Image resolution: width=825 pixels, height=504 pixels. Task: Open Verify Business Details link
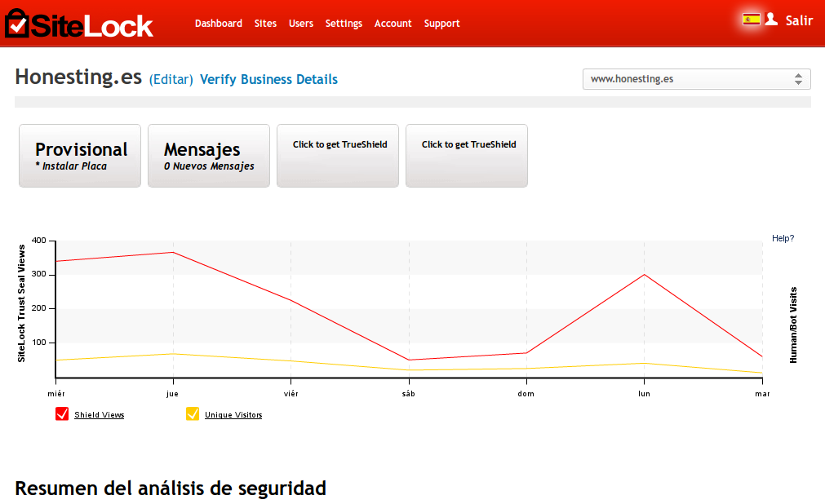pos(268,80)
